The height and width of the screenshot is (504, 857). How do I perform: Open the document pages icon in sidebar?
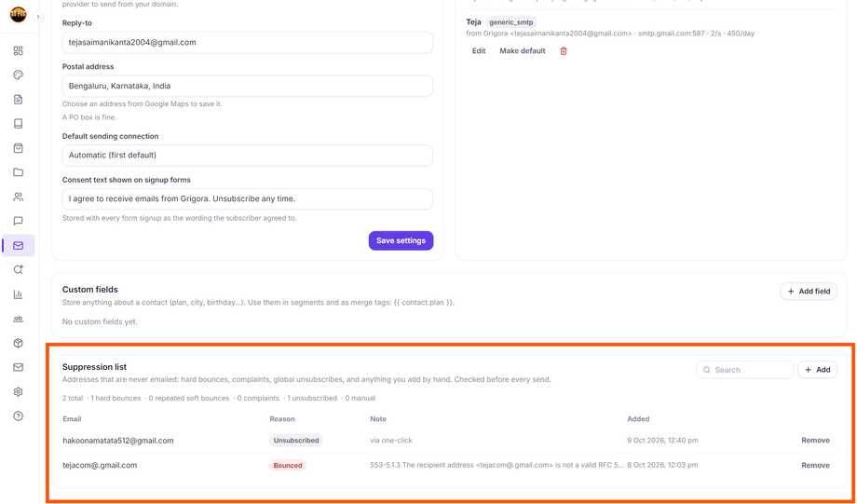(x=18, y=100)
